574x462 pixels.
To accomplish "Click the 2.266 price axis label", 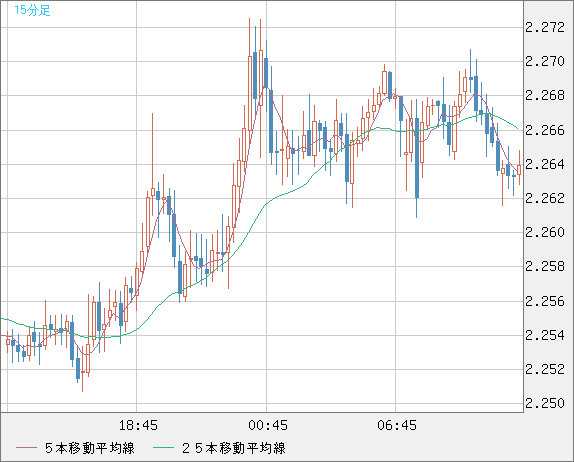I will [545, 130].
